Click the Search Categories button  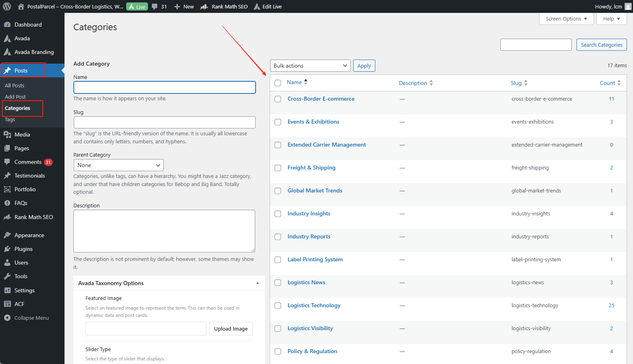pos(601,45)
